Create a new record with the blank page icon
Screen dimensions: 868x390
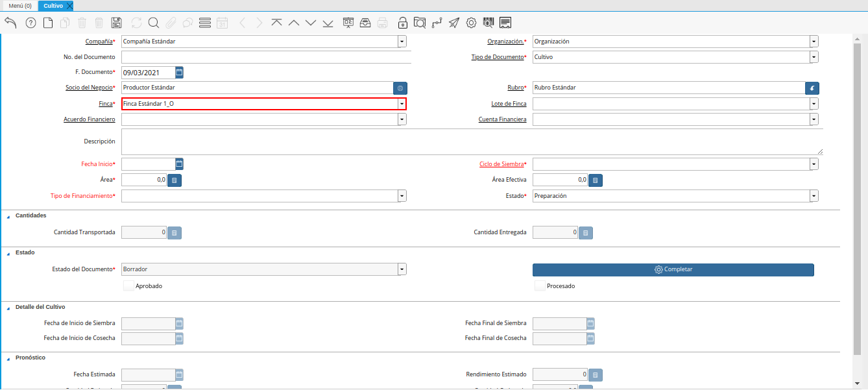(x=48, y=23)
